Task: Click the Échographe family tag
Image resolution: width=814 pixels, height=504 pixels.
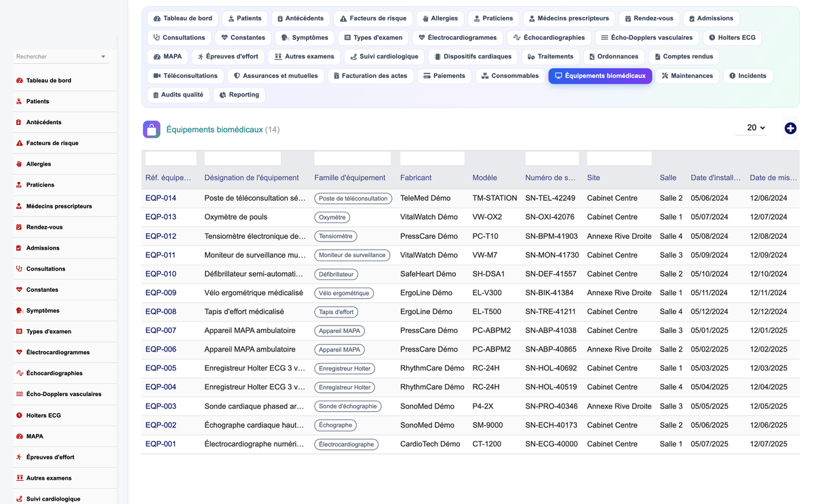Action: pos(336,425)
